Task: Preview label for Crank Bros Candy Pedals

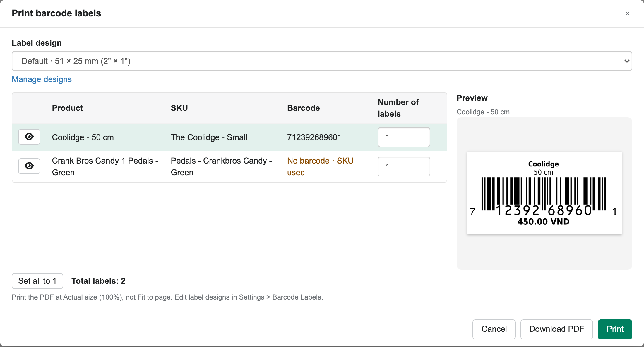Action: tap(29, 166)
